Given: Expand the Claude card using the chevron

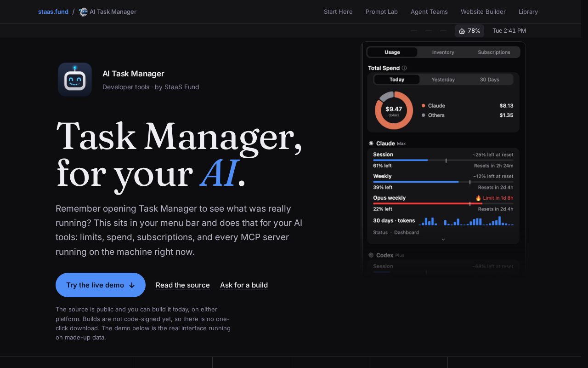Looking at the screenshot, I should [443, 239].
